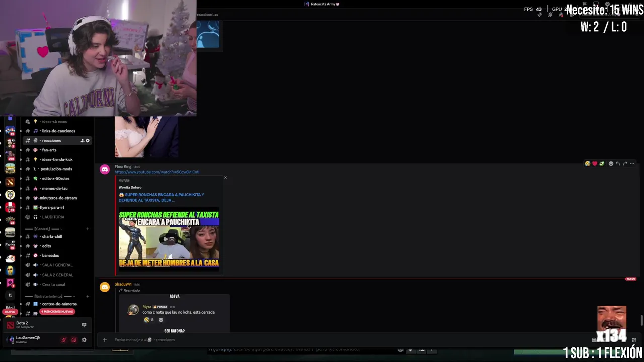Open the SUPER RONCHAS ENCARA A PAUCHIKITA title link
Screen dimensions: 644x362
pos(162,197)
